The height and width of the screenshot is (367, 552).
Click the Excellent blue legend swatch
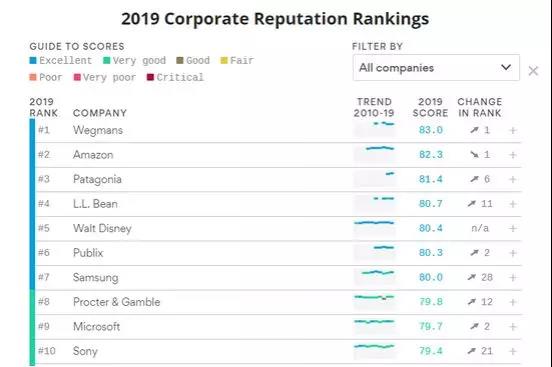33,60
